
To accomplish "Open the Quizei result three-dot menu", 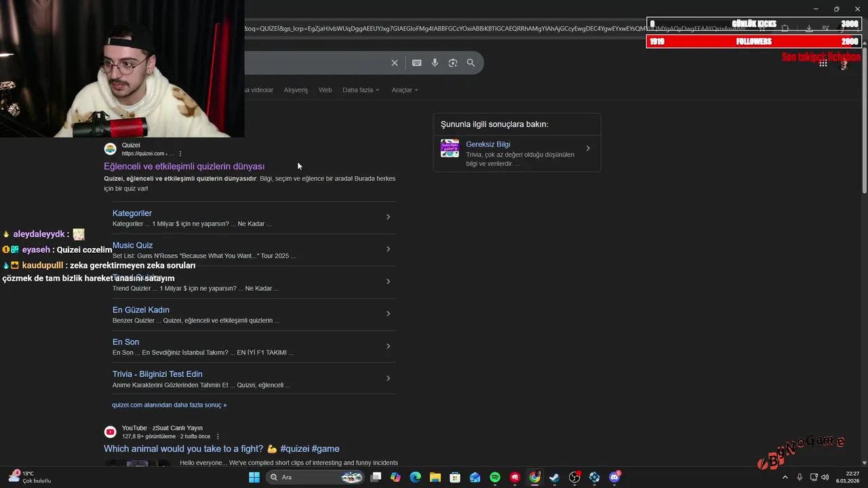I will pyautogui.click(x=180, y=154).
